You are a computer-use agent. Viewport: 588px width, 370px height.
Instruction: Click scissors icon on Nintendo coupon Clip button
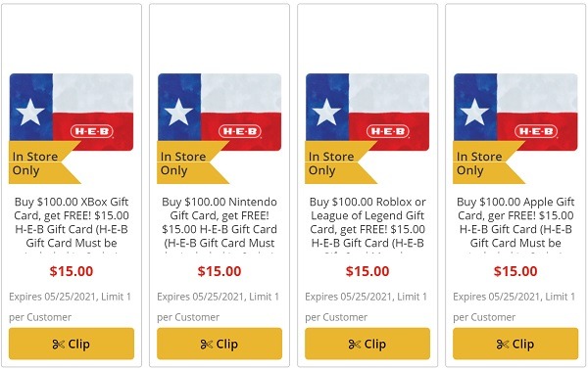[x=207, y=345]
